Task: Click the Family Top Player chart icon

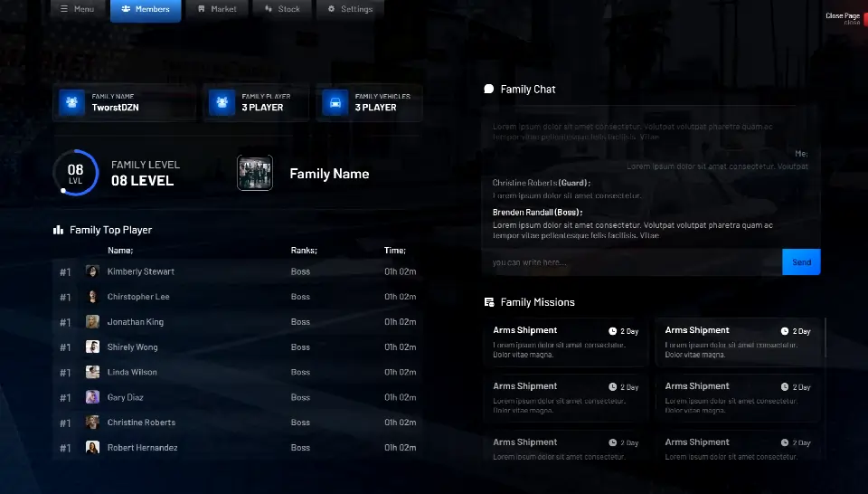Action: (x=58, y=230)
